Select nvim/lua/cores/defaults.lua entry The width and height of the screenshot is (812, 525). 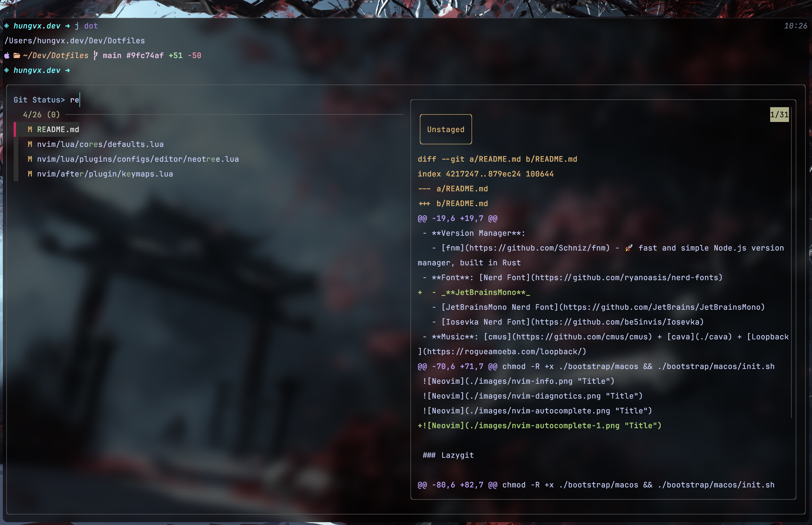point(100,145)
